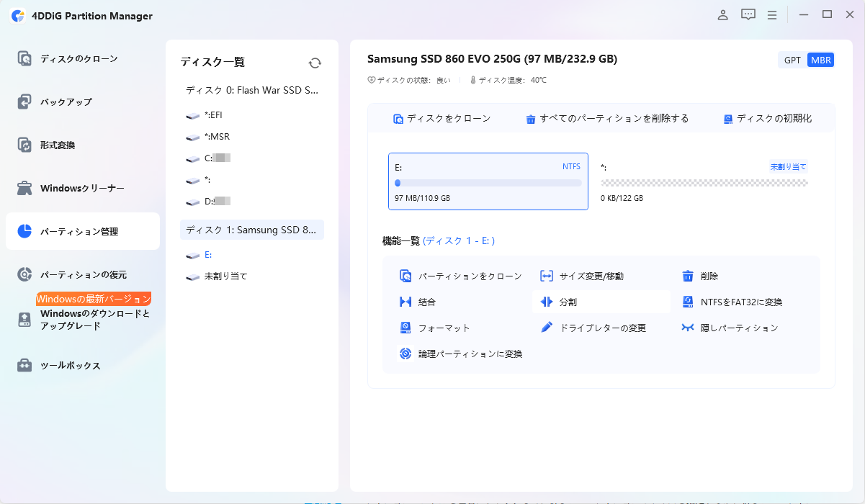Choose 論理パーティションに変換 function
Viewport: 865px width, 504px height.
461,354
